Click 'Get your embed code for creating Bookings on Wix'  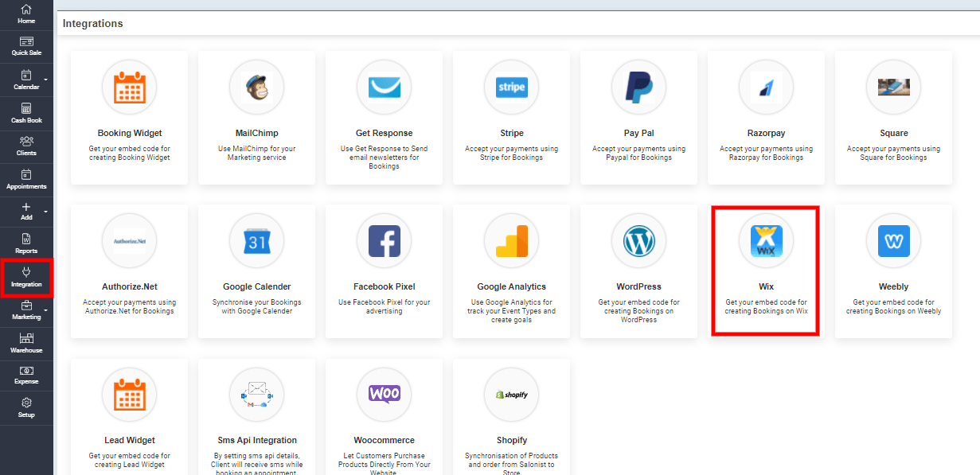click(x=767, y=306)
